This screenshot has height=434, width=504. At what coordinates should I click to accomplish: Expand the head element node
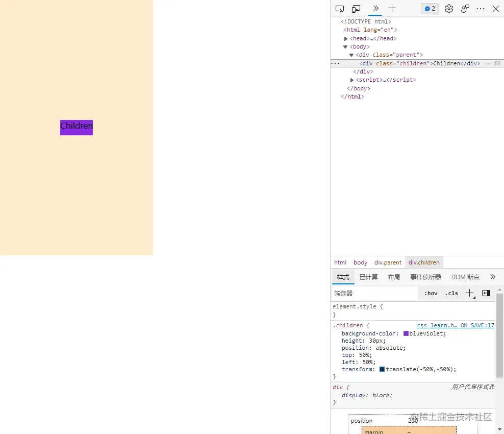click(346, 39)
